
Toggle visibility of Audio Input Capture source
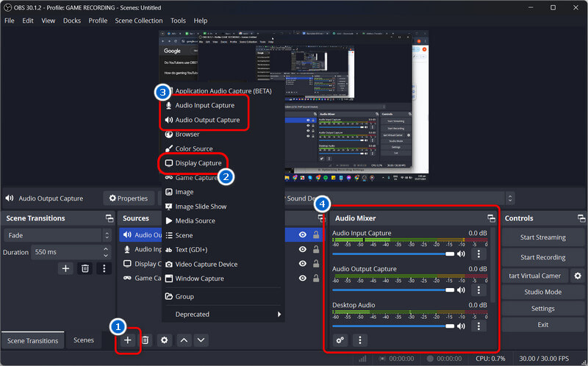point(303,249)
